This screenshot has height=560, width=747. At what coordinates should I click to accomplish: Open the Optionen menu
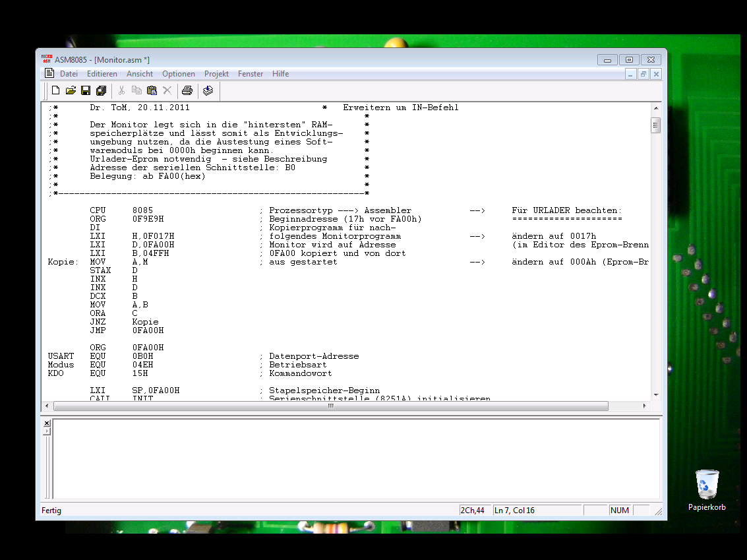click(x=179, y=74)
